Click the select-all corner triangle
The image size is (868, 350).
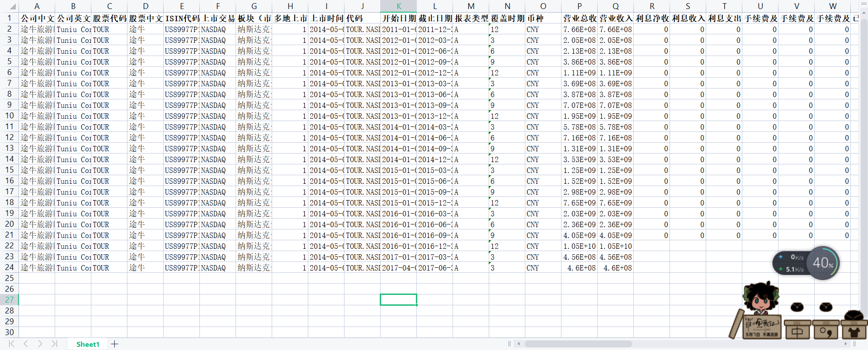click(13, 6)
